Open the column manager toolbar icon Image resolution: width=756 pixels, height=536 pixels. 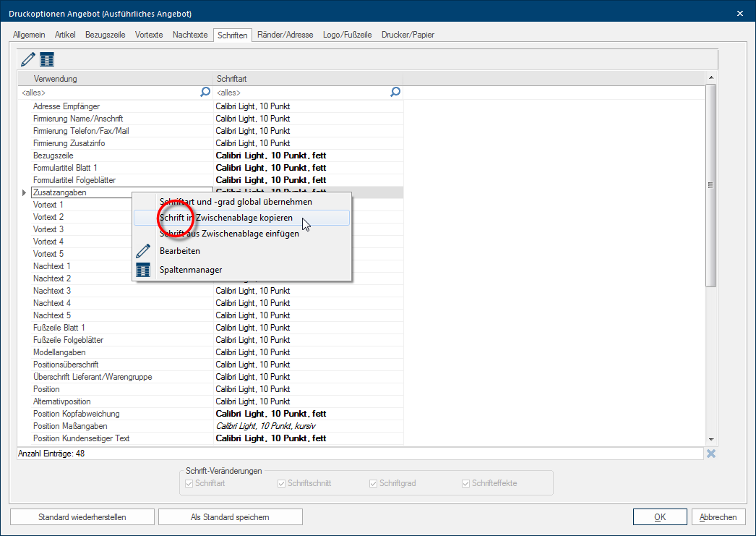[x=47, y=59]
